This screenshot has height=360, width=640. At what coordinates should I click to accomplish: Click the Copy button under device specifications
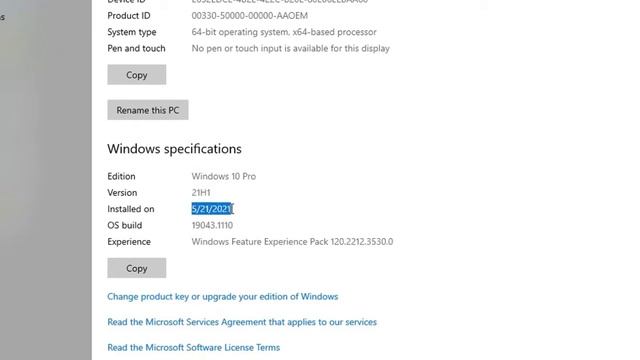click(x=137, y=75)
